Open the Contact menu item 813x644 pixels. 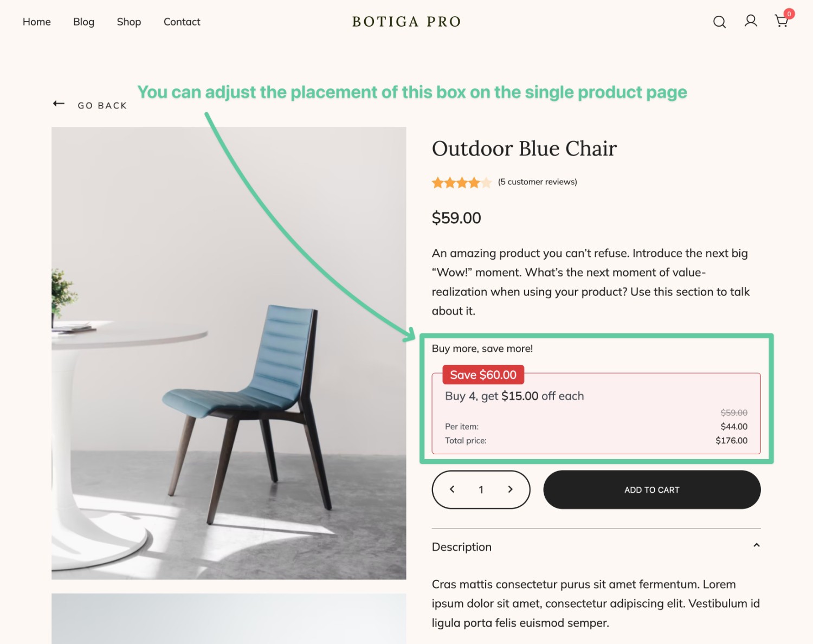182,22
